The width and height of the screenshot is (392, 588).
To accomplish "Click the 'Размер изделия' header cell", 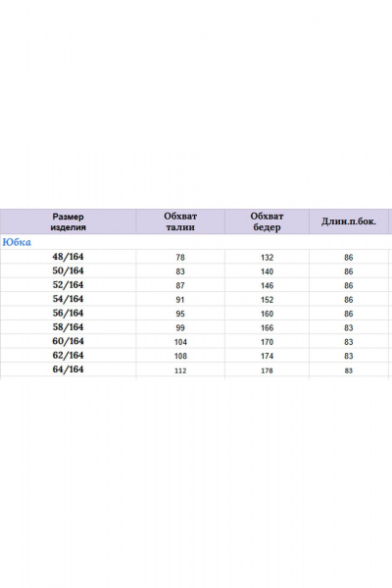I will pyautogui.click(x=68, y=221).
